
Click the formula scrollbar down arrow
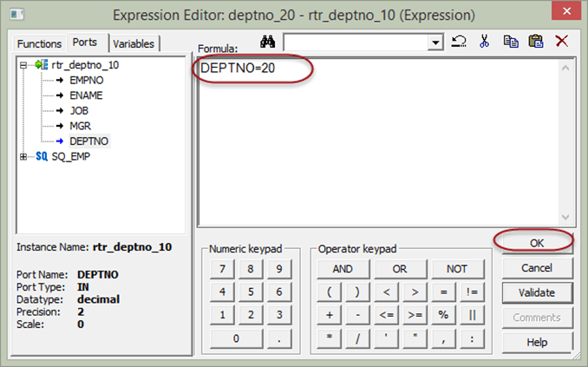(565, 217)
